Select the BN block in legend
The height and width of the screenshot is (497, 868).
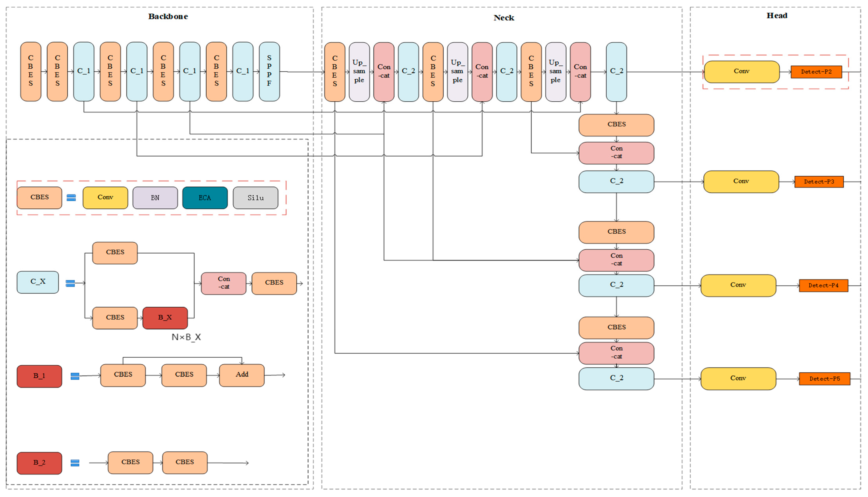click(x=155, y=198)
